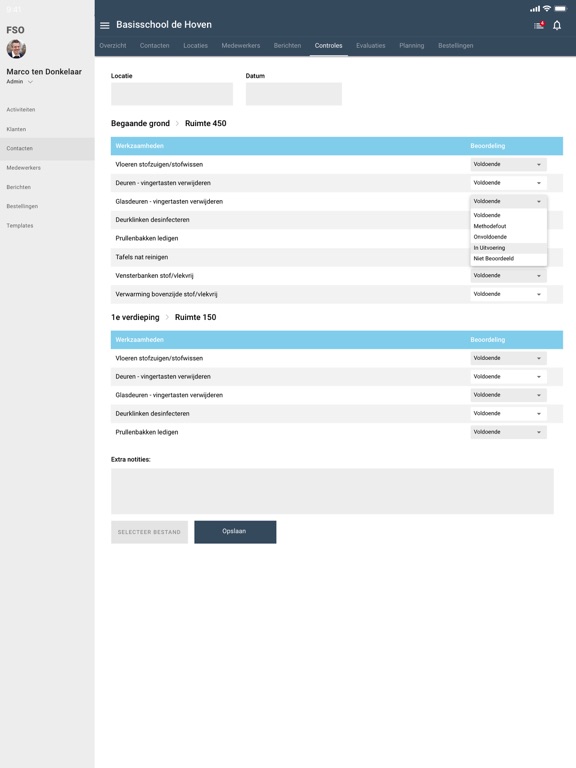Collapse the open Glasdeuren rating dropdown, Ruimte 450

click(508, 201)
